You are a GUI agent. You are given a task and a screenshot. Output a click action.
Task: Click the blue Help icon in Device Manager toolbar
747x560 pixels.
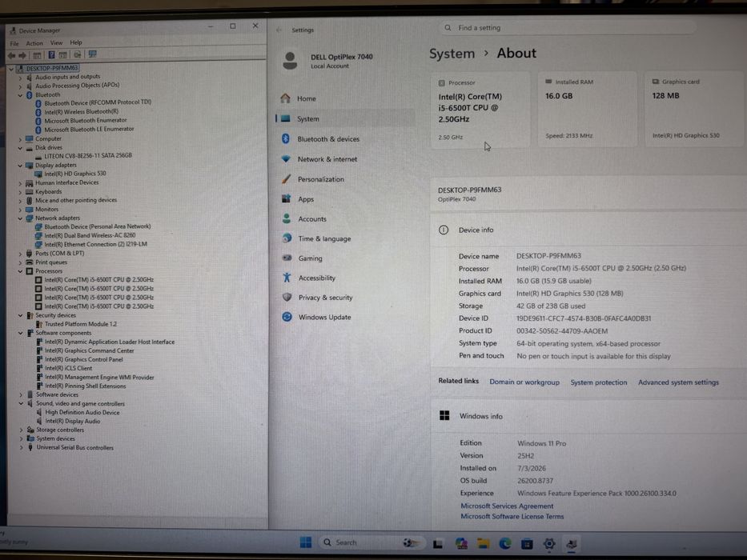point(51,54)
